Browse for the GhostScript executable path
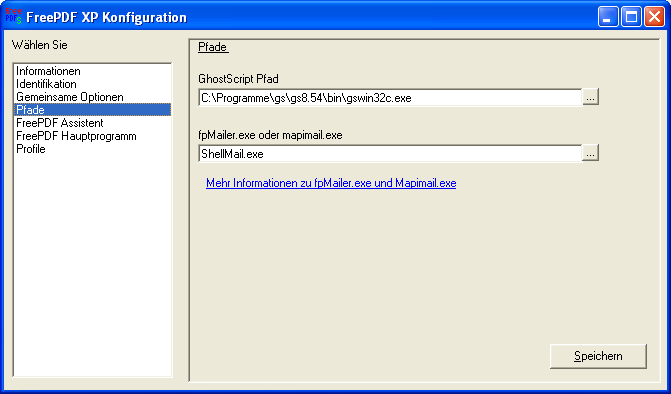 point(591,98)
